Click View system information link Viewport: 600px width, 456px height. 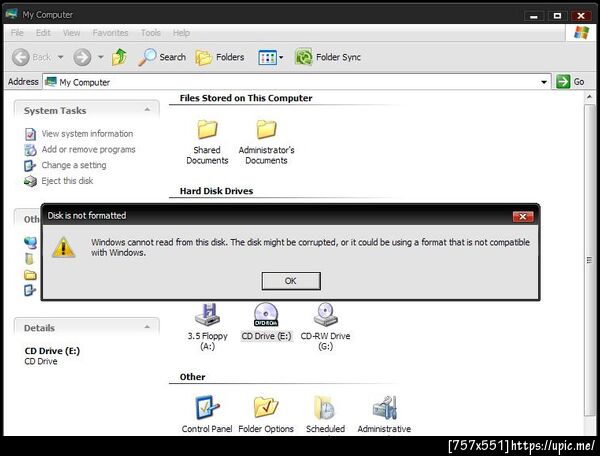pyautogui.click(x=87, y=134)
